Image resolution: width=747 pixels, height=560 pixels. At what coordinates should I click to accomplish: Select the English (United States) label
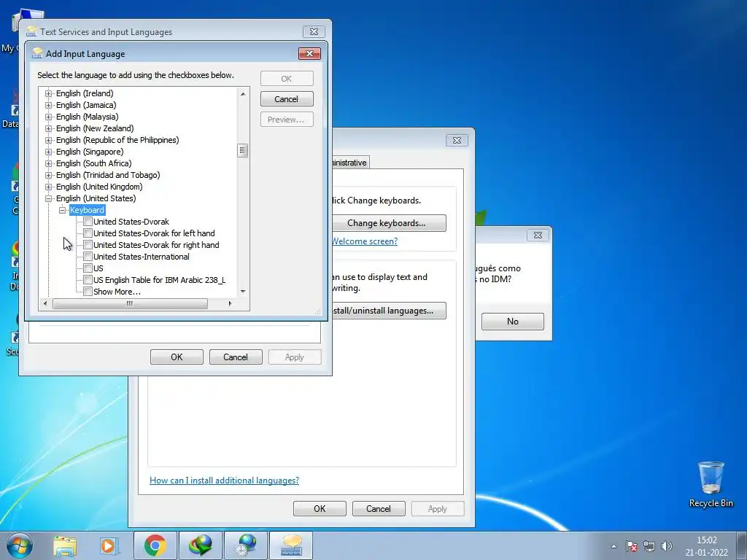(96, 198)
